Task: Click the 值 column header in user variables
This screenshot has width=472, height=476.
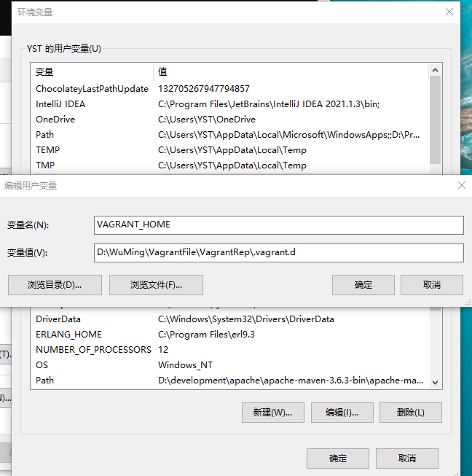Action: click(x=291, y=72)
